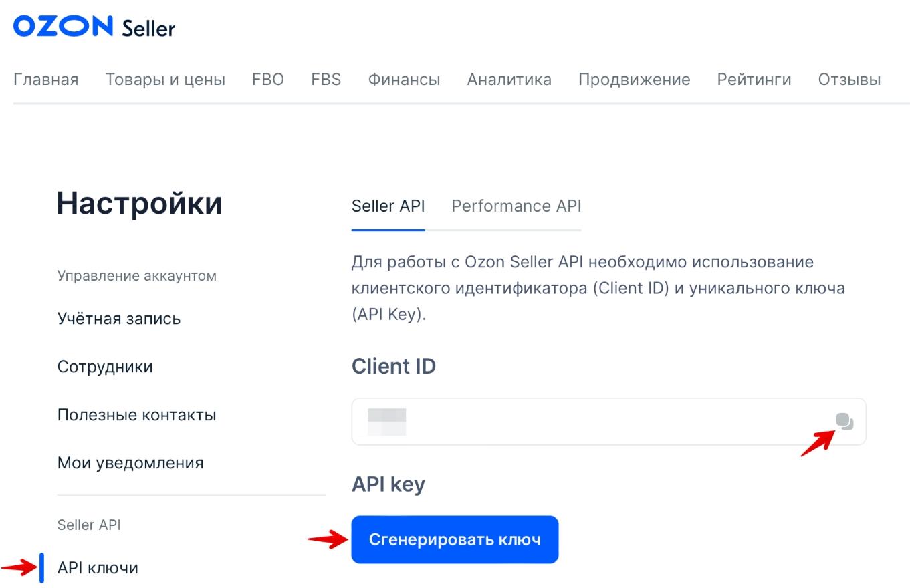Open the Сотрудники settings page
This screenshot has height=588, width=910.
105,367
